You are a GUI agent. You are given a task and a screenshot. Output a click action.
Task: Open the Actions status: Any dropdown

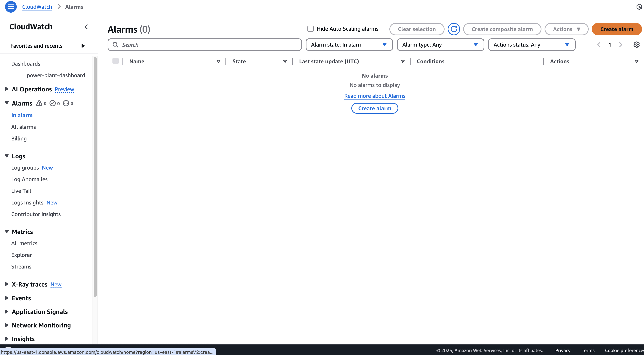[532, 45]
